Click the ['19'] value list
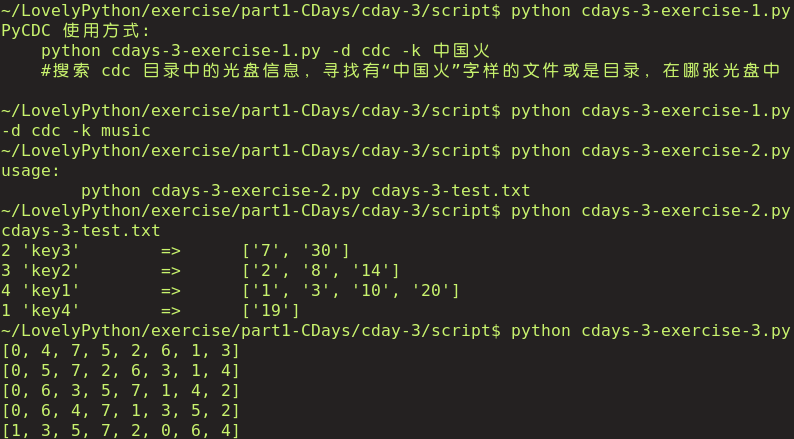 tap(270, 311)
